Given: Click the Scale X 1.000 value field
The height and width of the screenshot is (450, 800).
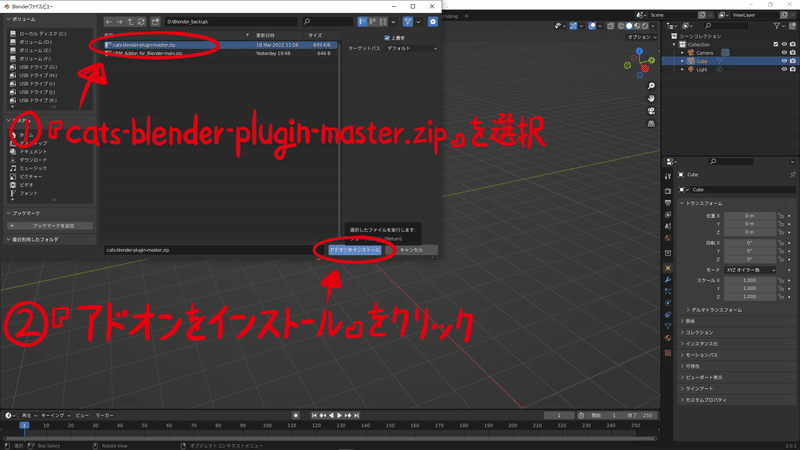Looking at the screenshot, I should pyautogui.click(x=749, y=280).
